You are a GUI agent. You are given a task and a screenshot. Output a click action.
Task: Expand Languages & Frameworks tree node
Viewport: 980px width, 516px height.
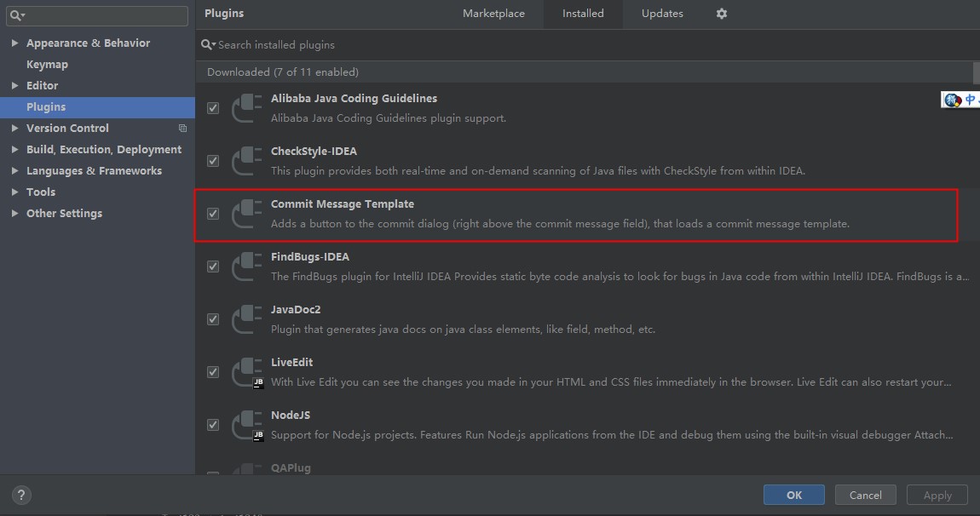click(14, 170)
